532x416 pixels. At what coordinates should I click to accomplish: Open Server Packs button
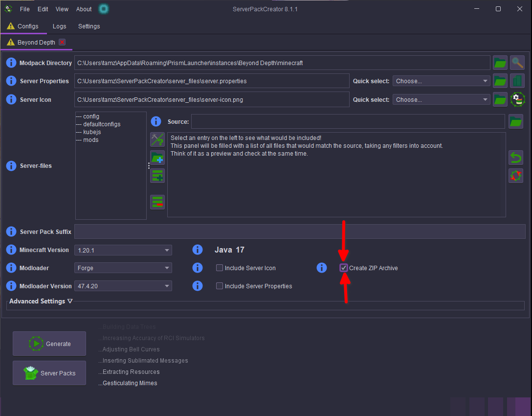coord(49,373)
